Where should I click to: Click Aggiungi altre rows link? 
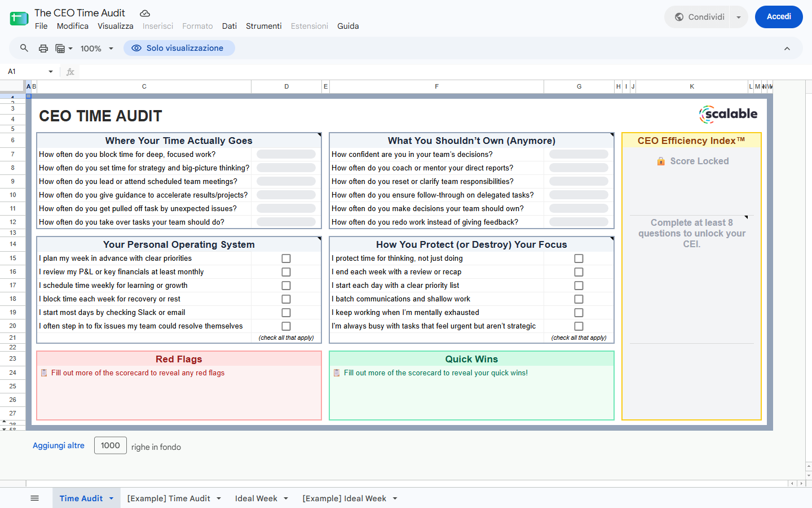point(59,445)
